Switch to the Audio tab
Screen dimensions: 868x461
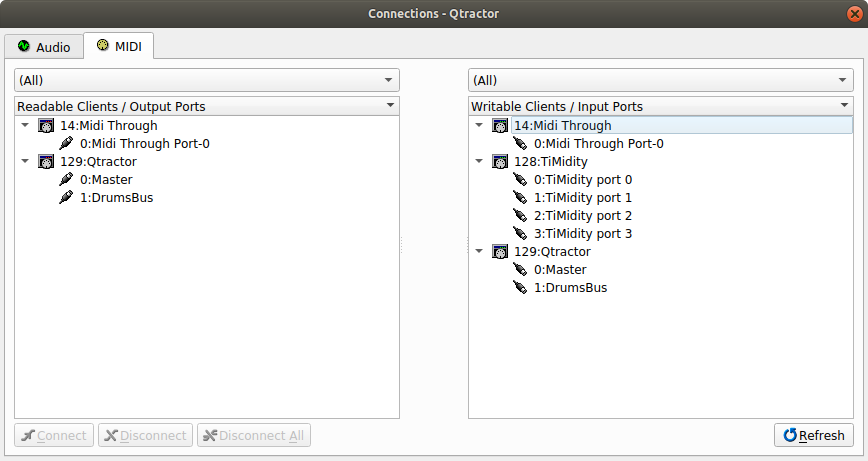[x=44, y=47]
